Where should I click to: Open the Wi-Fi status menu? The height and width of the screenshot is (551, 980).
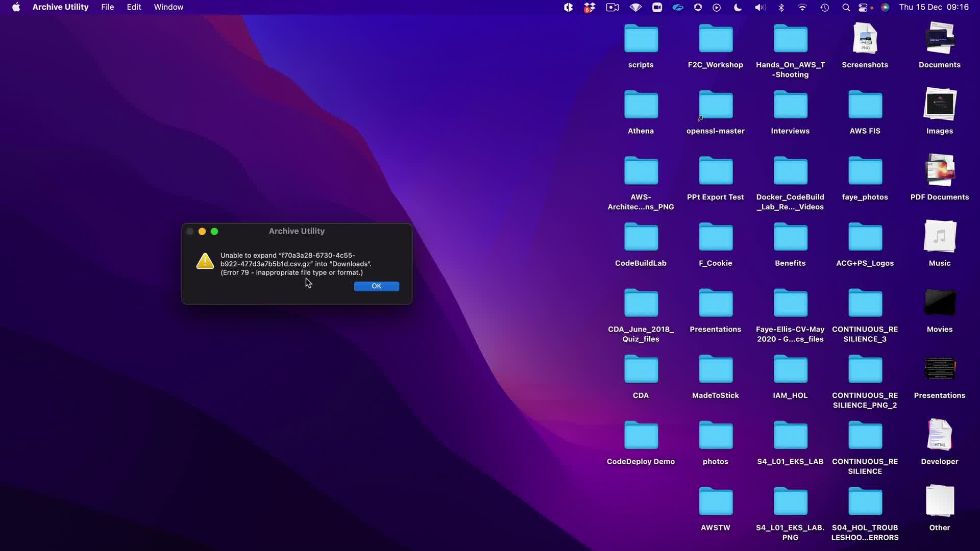pyautogui.click(x=802, y=7)
